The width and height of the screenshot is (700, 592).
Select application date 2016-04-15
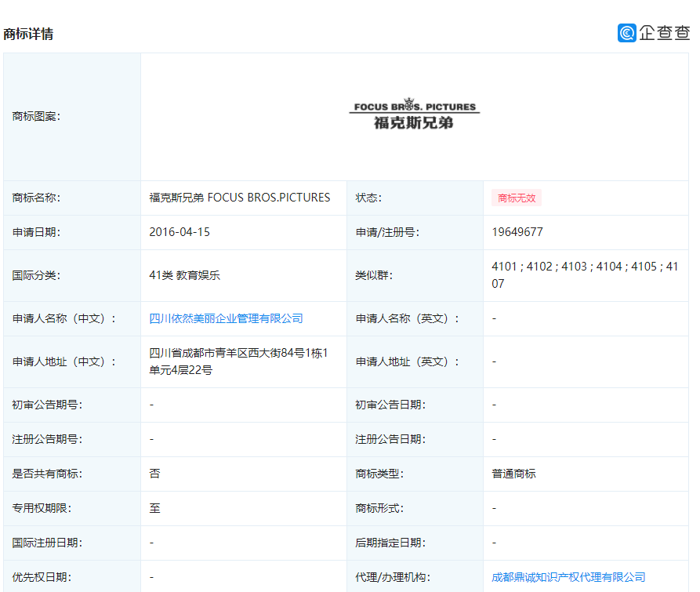(180, 232)
